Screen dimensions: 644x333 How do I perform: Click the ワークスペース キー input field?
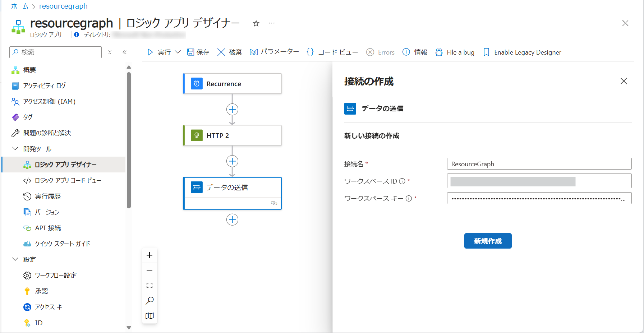539,198
